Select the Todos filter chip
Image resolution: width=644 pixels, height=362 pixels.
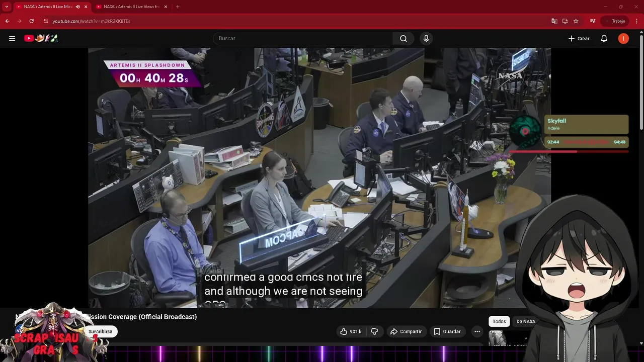point(499,321)
